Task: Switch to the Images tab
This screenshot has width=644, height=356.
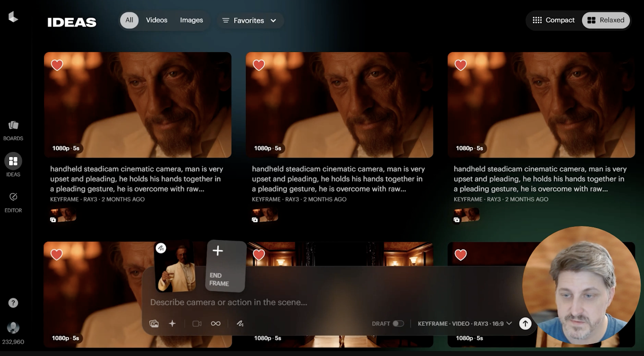Action: click(x=191, y=20)
